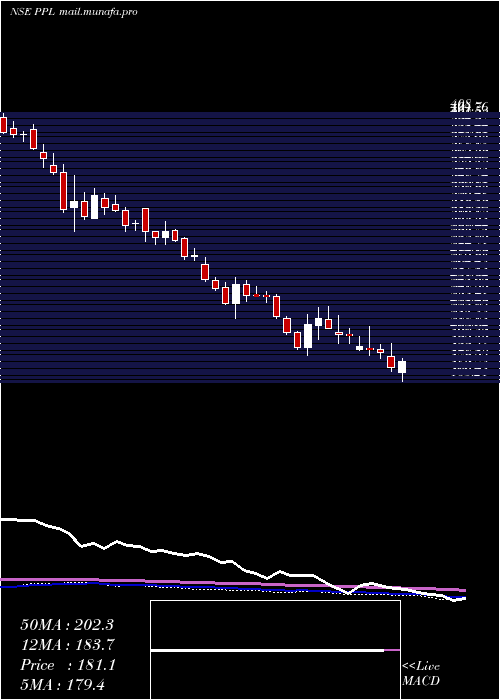Select the 12MA : 183.7 value
500x700 pixels.
coord(68,645)
